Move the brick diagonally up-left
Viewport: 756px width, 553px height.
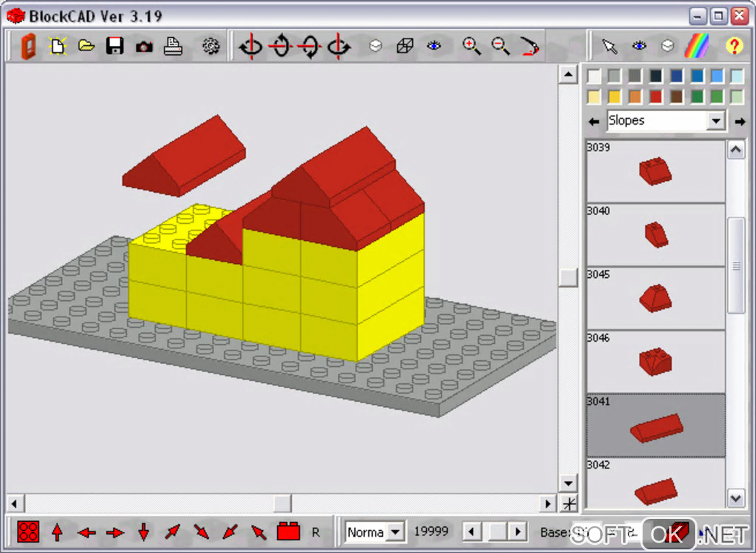(259, 532)
